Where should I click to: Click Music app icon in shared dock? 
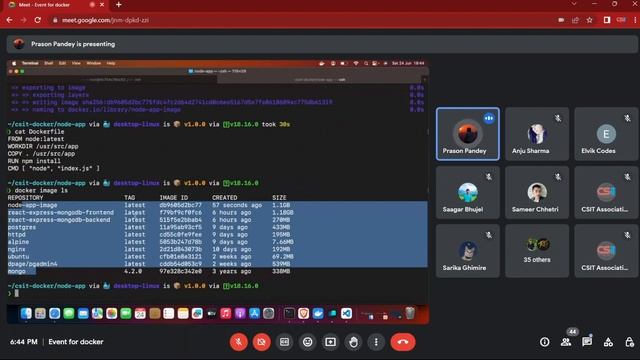click(x=226, y=313)
